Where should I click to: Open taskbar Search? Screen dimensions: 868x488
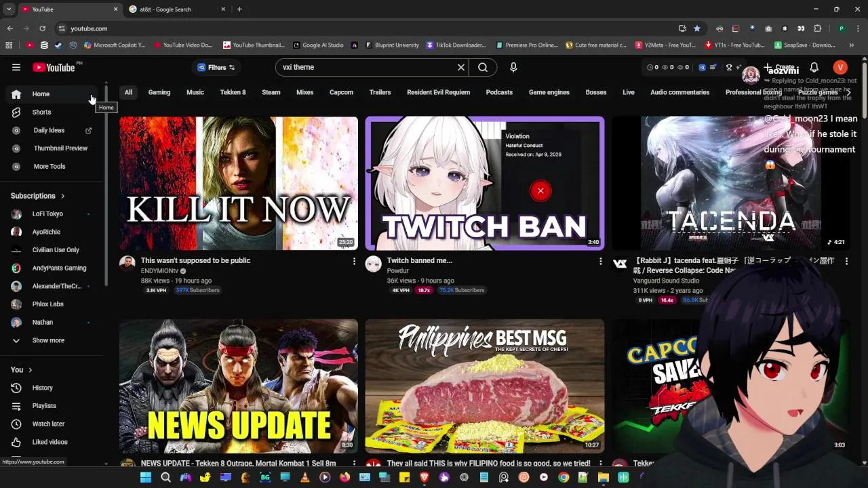click(165, 477)
